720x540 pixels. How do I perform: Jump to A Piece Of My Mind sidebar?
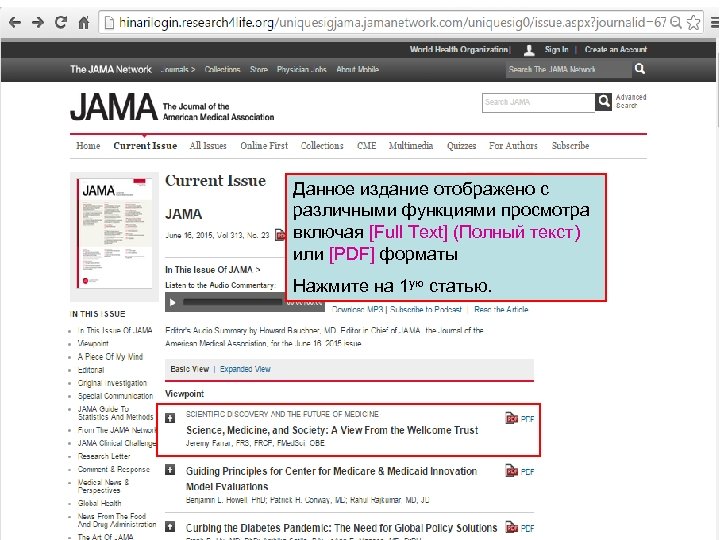110,357
